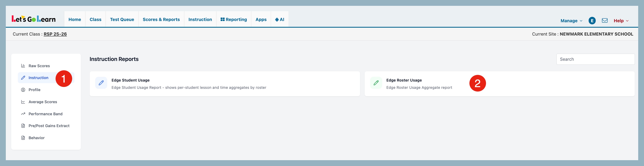Click the Raw Scores bar chart icon

point(23,66)
